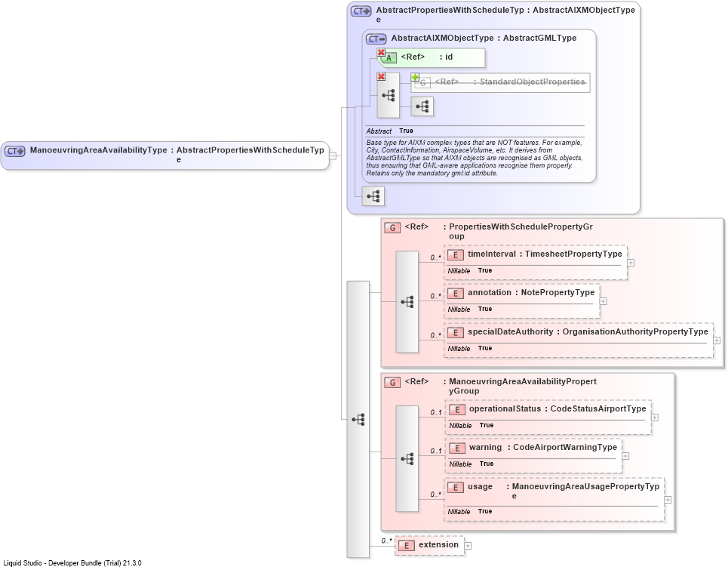Click Nillable True under usage
The width and height of the screenshot is (728, 567).
click(470, 512)
